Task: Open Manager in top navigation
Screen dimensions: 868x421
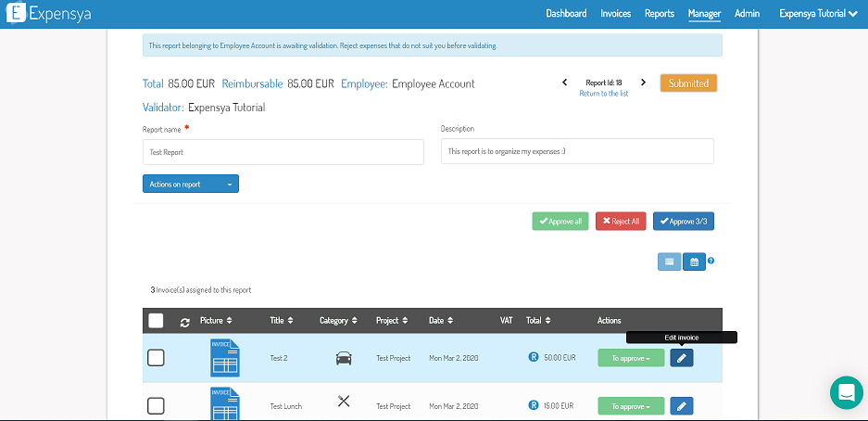Action: [x=704, y=13]
